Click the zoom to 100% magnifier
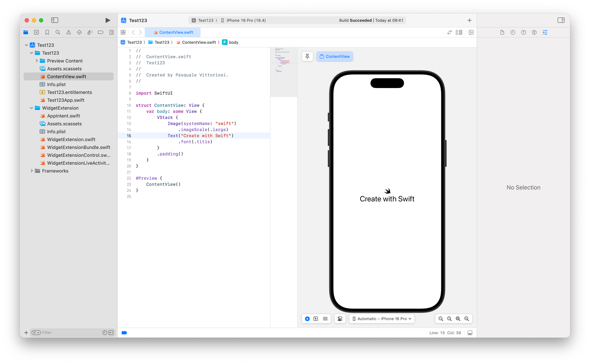The image size is (590, 364). point(449,319)
